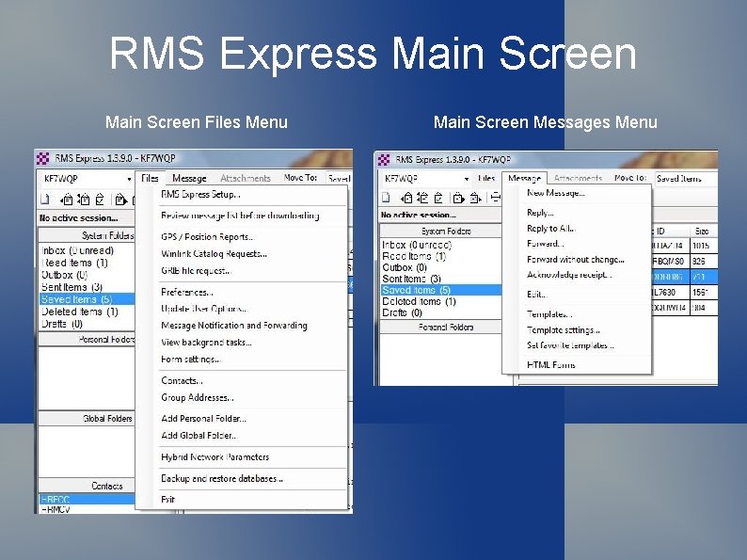Screen dimensions: 747x560
Task: Open KF7WQP callsign dropdown in Files Menu screenshot
Action: (129, 179)
